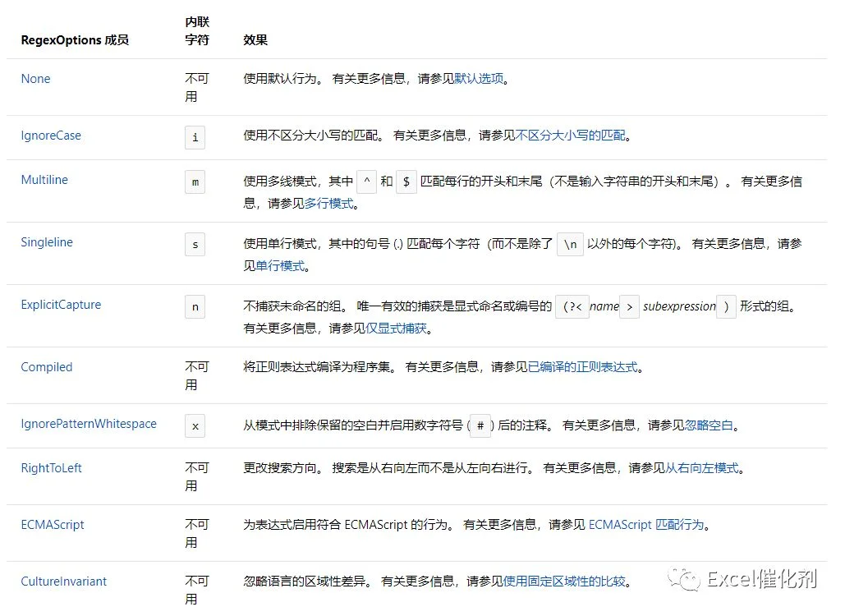Open the Singleline member link
The width and height of the screenshot is (845, 616).
click(47, 242)
